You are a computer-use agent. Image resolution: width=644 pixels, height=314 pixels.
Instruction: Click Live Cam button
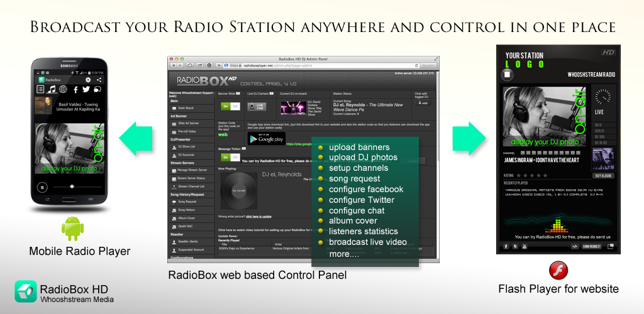pos(257,107)
